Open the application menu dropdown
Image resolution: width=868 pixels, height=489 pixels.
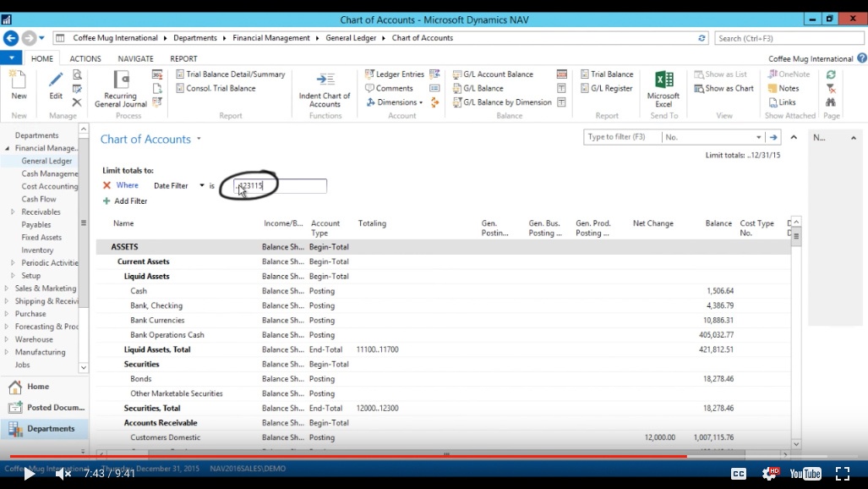pos(11,58)
